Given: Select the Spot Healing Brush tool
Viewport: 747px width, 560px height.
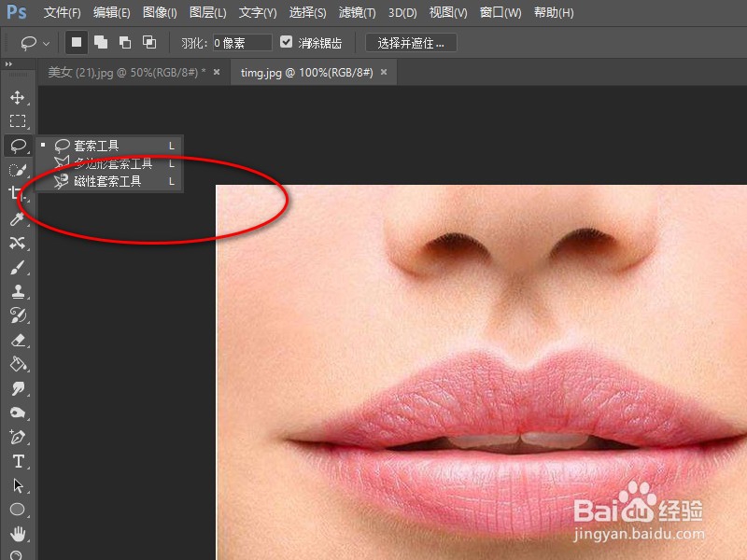Looking at the screenshot, I should tap(18, 243).
